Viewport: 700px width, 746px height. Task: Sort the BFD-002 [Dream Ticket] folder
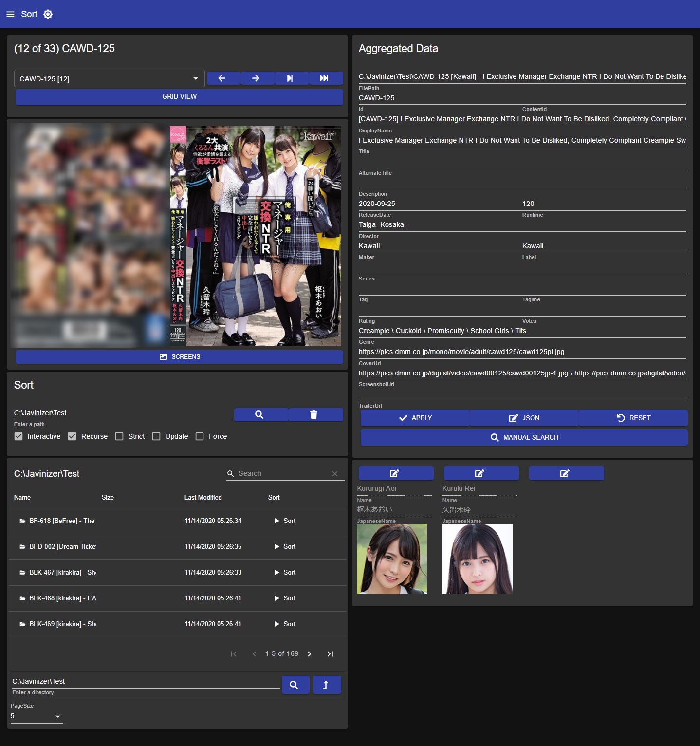(x=285, y=547)
